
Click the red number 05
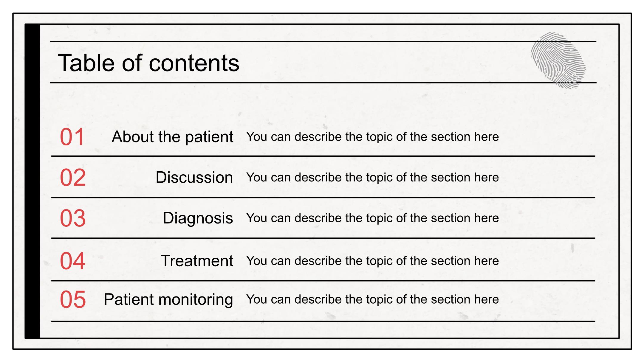point(73,299)
